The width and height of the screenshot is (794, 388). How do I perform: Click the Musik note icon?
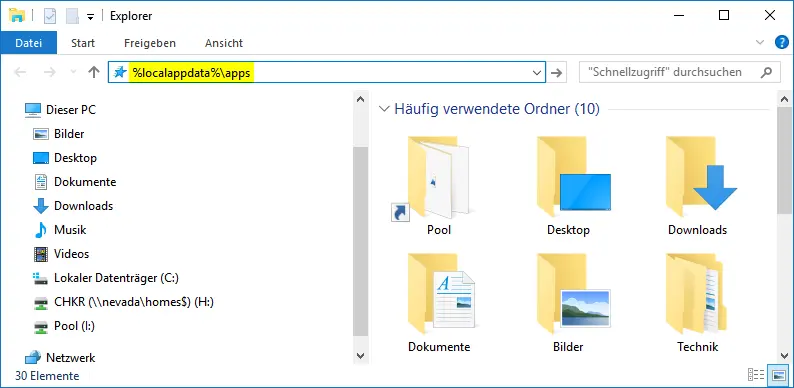[x=41, y=230]
